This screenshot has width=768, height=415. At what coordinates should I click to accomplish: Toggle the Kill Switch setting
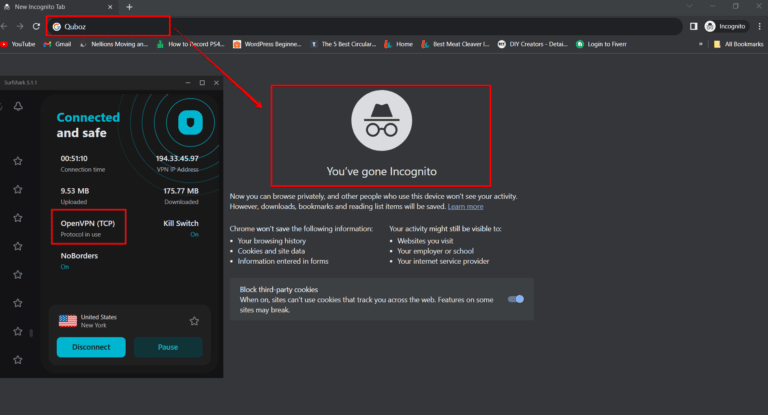coord(181,229)
